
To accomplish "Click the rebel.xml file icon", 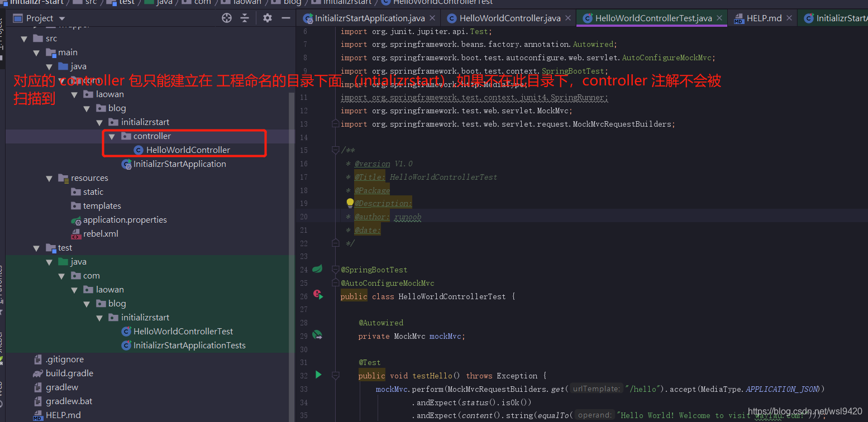I will [77, 234].
